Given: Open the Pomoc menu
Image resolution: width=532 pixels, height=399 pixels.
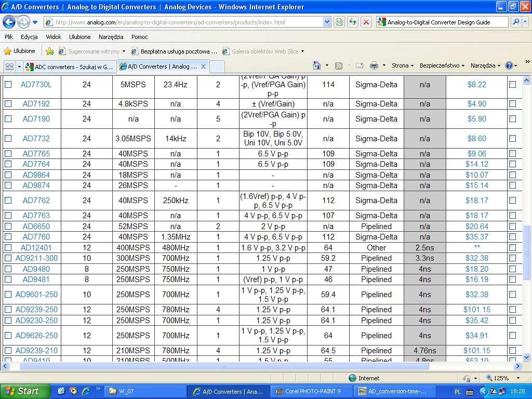Looking at the screenshot, I should pos(139,37).
